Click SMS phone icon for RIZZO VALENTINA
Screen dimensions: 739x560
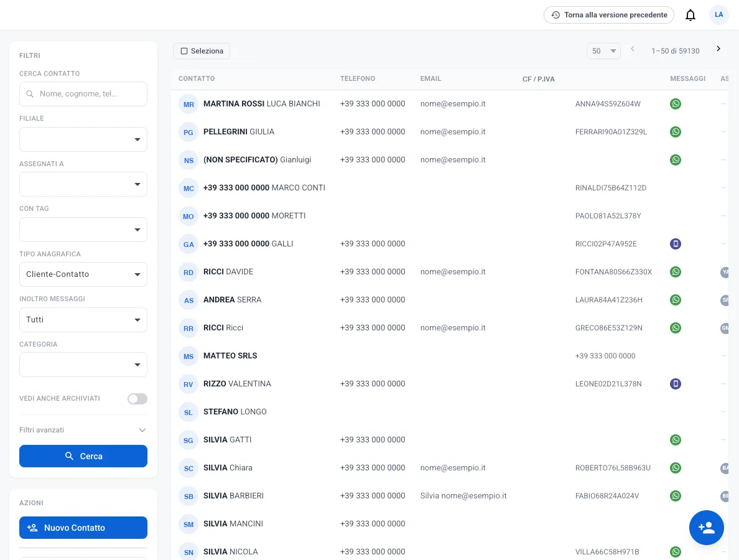pyautogui.click(x=676, y=384)
